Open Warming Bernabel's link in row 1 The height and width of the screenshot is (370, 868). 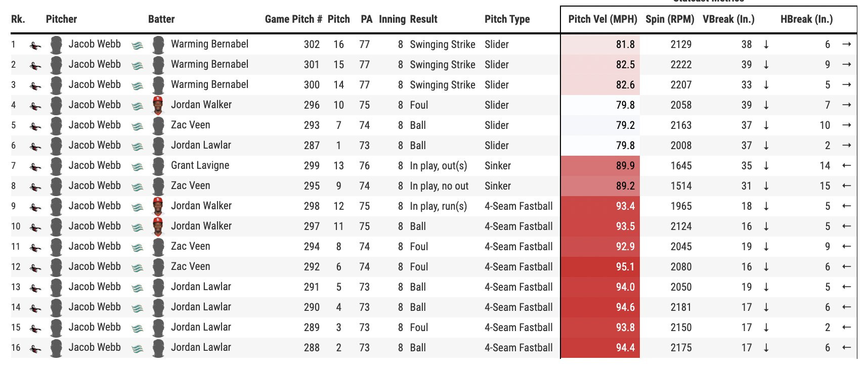click(x=209, y=44)
